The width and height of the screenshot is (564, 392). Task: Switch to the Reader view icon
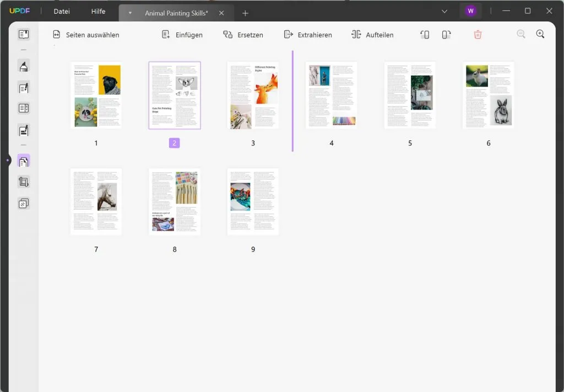23,34
